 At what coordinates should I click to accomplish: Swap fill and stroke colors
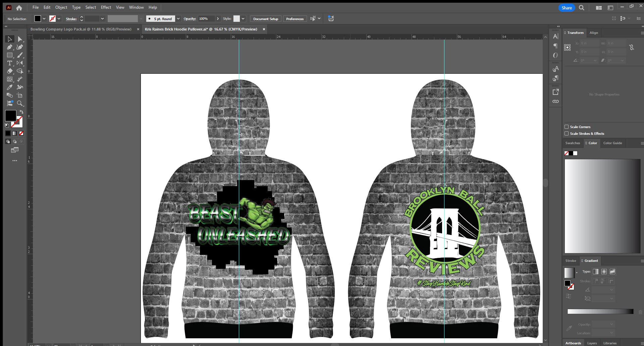pos(21,112)
